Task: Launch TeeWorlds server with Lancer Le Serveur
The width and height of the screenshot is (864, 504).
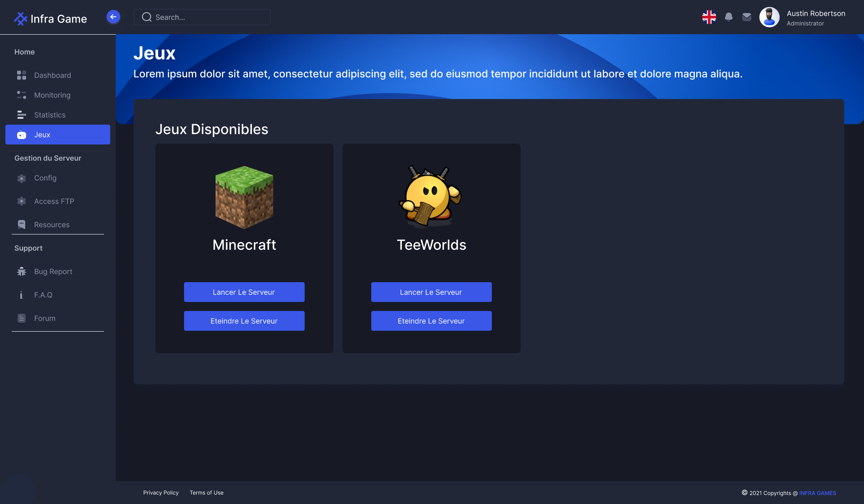Action: click(432, 292)
